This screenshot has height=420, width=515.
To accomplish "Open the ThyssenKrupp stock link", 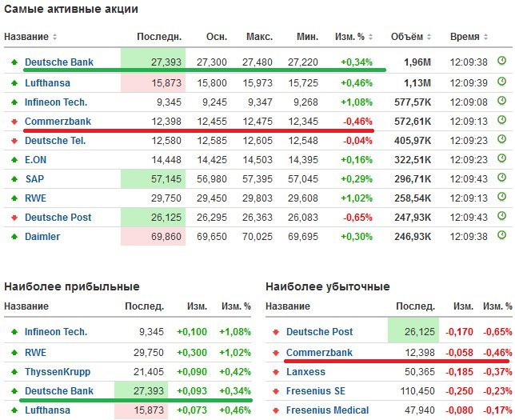I will coord(57,372).
